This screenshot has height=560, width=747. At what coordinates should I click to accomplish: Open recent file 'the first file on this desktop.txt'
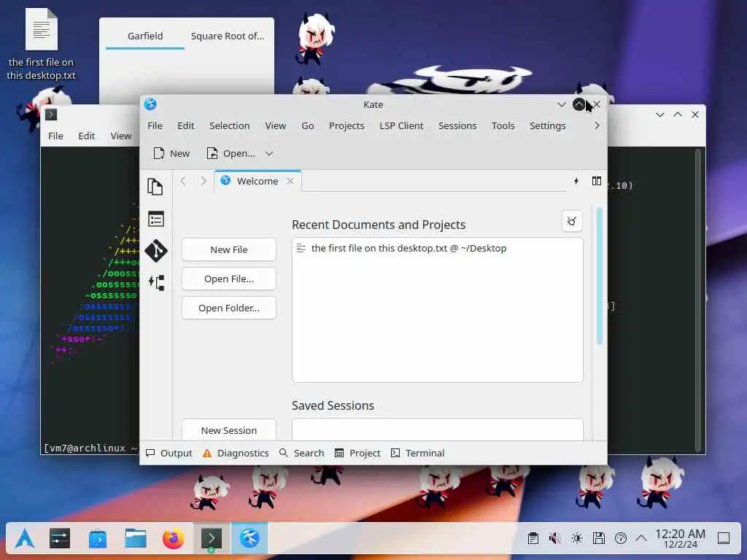click(437, 248)
